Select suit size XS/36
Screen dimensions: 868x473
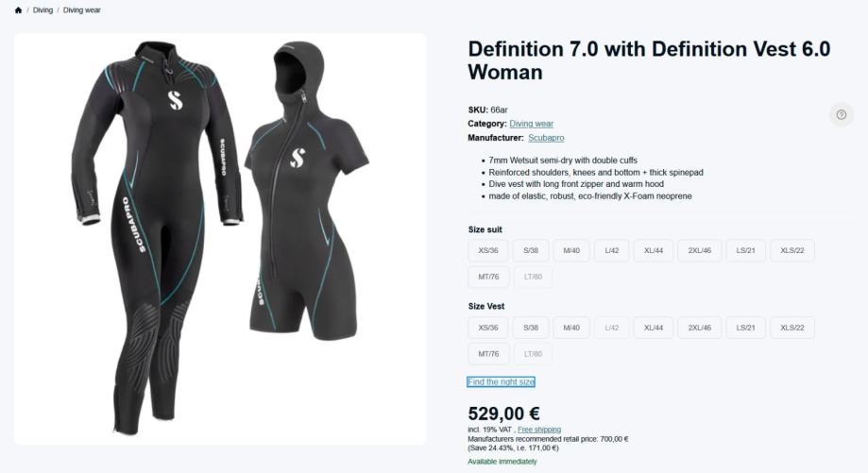[x=488, y=250]
